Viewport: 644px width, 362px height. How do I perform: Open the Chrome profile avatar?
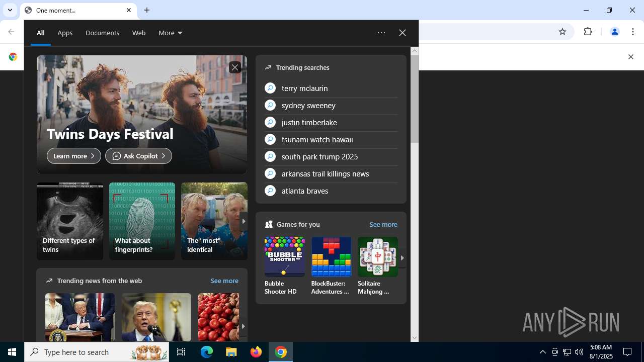click(614, 32)
